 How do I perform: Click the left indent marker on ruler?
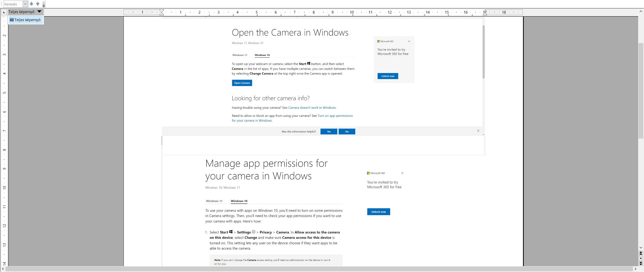click(x=162, y=12)
